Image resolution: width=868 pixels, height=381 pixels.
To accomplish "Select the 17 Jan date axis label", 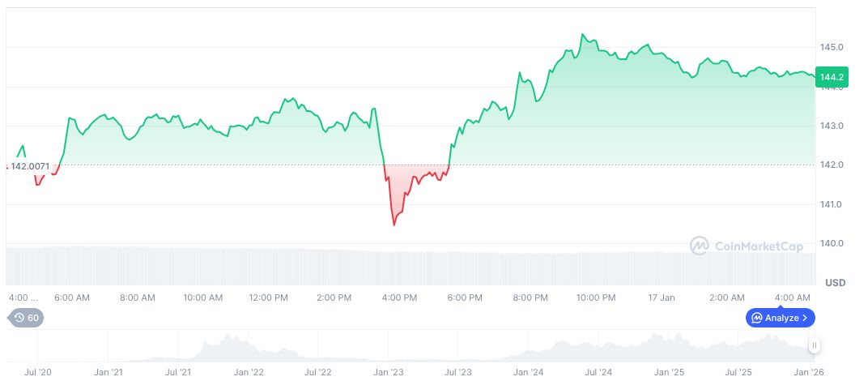I will pyautogui.click(x=662, y=298).
